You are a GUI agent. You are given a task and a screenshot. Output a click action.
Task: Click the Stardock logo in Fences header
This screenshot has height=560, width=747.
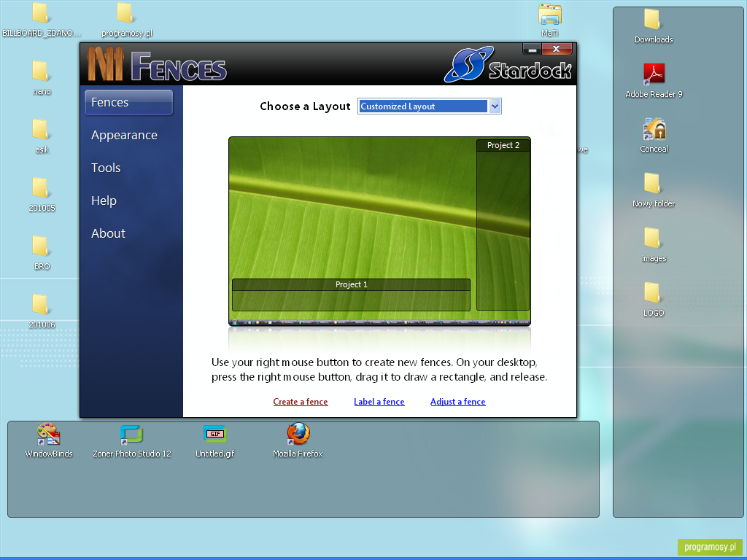click(508, 65)
